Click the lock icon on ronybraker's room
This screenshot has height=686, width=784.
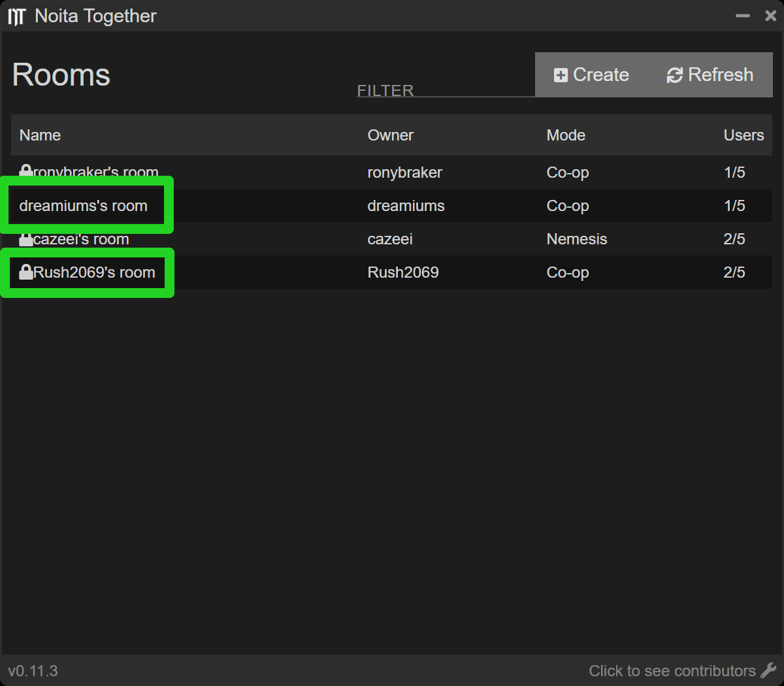click(25, 172)
